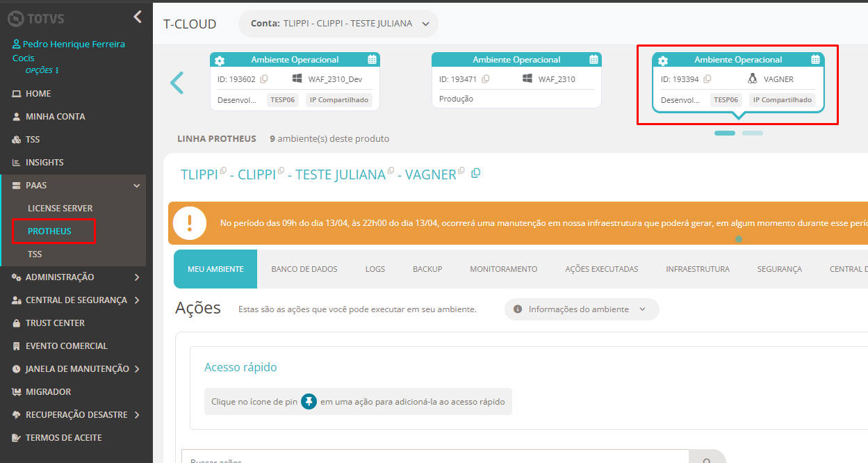Click the MIGRADOR icon

click(17, 392)
